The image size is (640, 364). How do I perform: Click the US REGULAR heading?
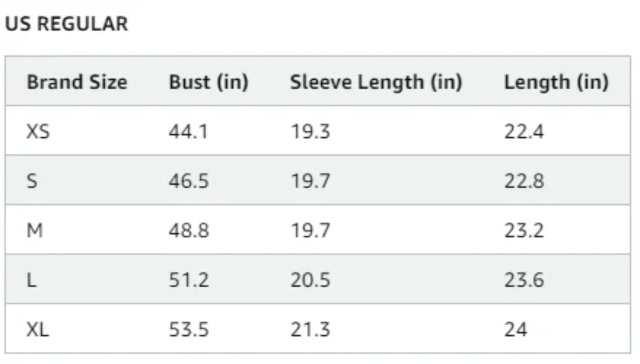point(66,24)
